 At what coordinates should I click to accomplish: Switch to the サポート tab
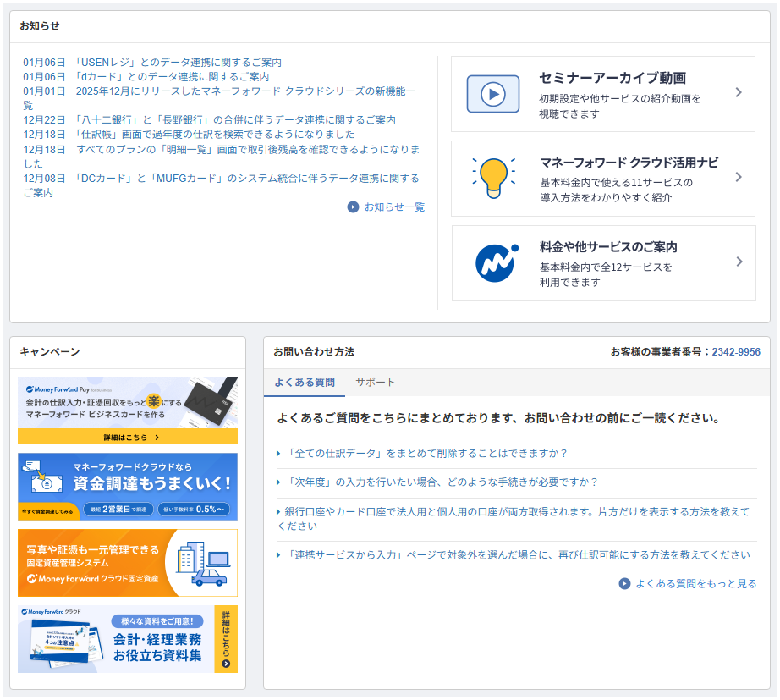[x=375, y=382]
